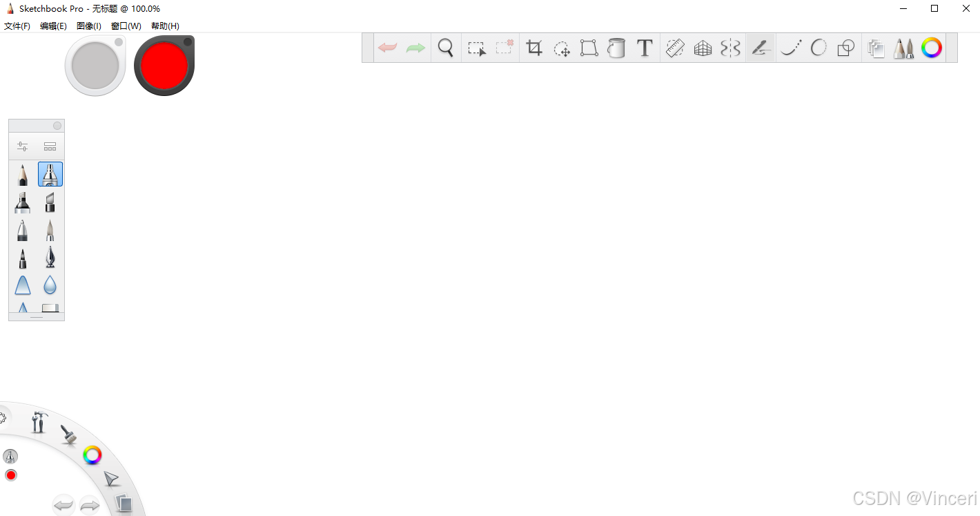Click the Undo arrow in the top toolbar
The height and width of the screenshot is (516, 980).
[x=387, y=48]
